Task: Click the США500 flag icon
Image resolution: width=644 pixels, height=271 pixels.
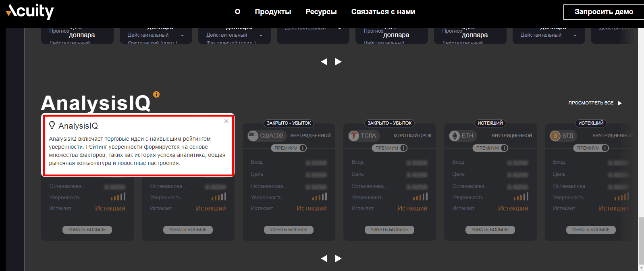Action: point(253,136)
